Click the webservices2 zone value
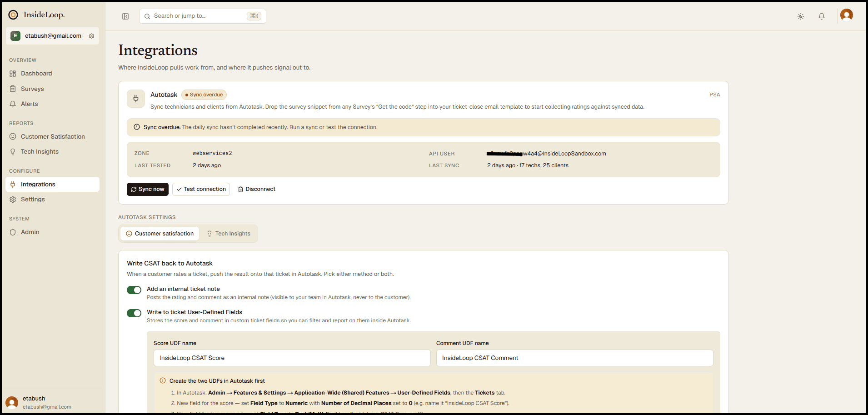 (212, 154)
